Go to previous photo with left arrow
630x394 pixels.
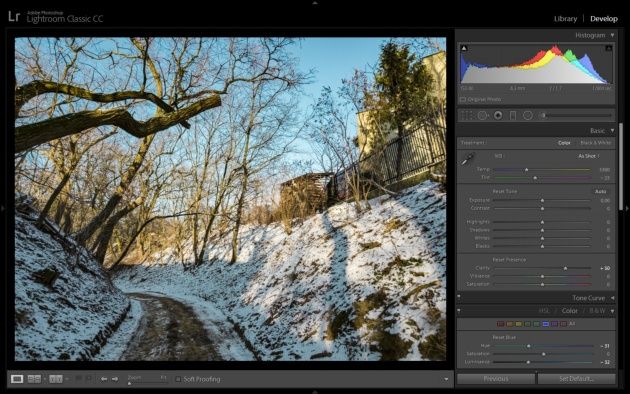click(104, 379)
